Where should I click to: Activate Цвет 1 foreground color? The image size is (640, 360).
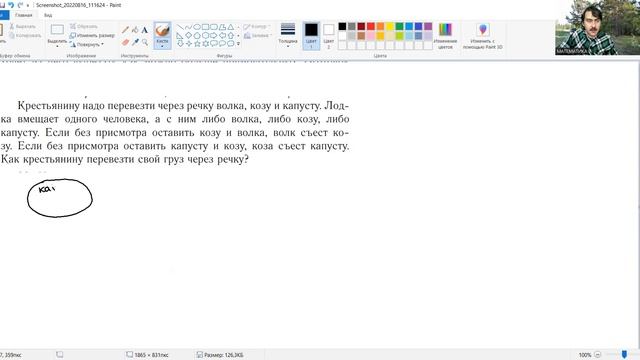(311, 36)
